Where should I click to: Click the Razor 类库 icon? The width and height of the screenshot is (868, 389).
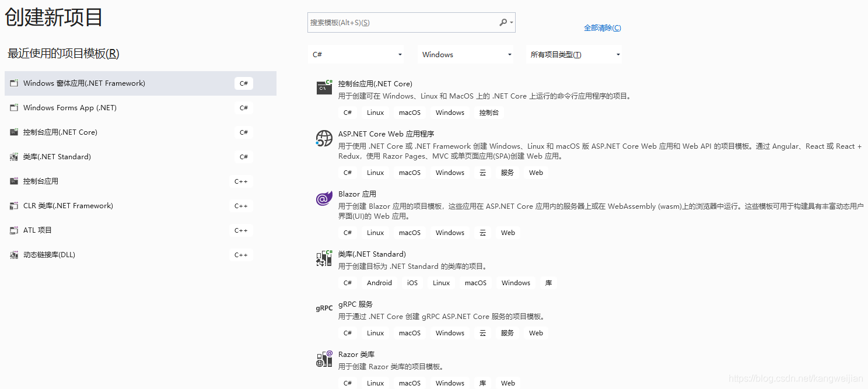(324, 359)
